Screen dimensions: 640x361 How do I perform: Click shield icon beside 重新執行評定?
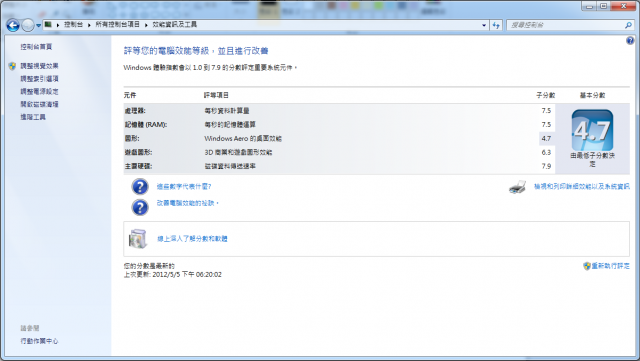click(x=587, y=266)
